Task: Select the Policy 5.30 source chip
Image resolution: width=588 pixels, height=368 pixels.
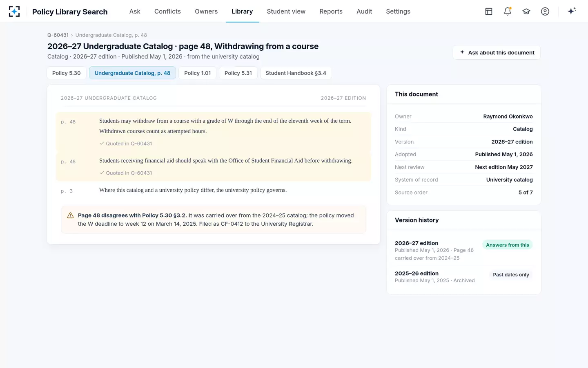Action: point(67,73)
